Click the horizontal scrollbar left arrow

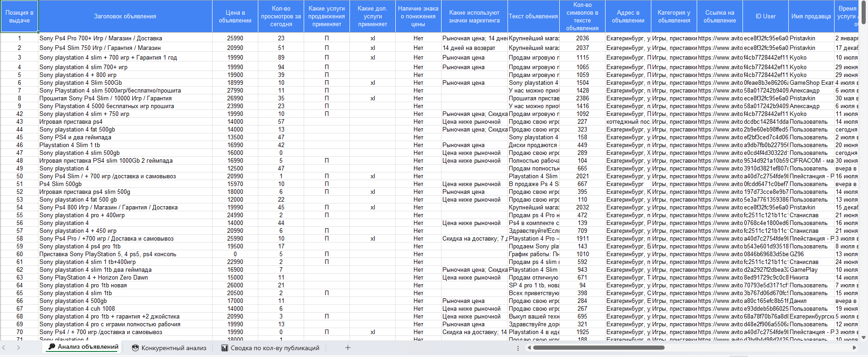(x=529, y=348)
